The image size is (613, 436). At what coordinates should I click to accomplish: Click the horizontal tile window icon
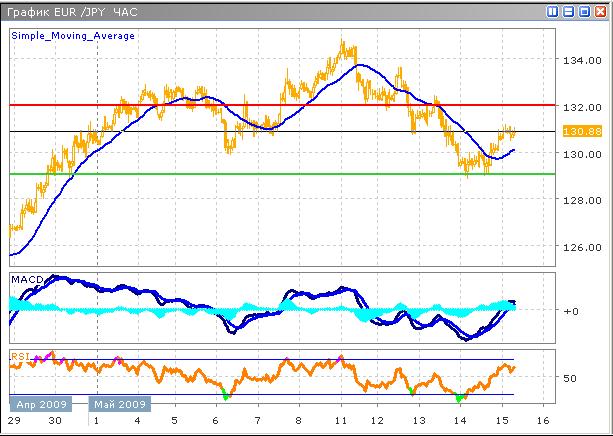[569, 11]
